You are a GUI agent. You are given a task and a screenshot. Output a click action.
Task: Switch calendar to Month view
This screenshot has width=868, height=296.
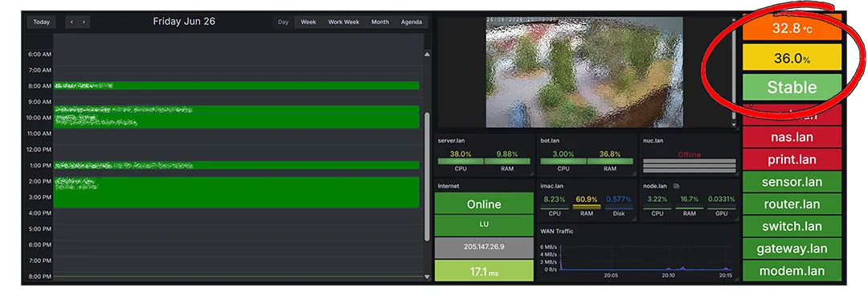(379, 23)
